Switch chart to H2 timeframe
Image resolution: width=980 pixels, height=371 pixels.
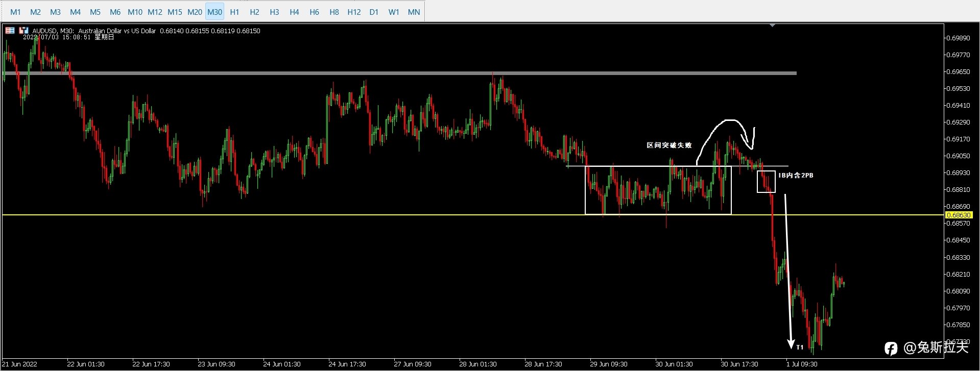click(254, 12)
